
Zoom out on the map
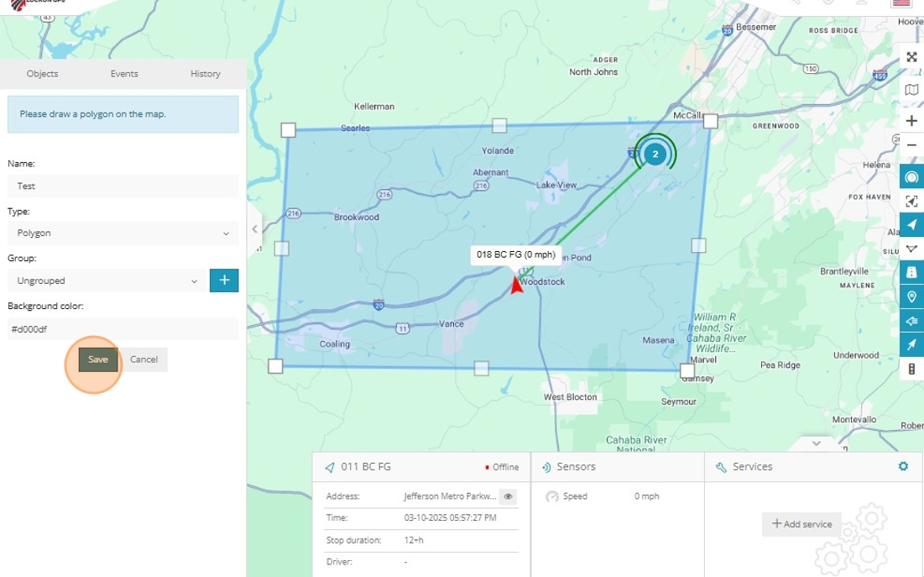(x=911, y=145)
